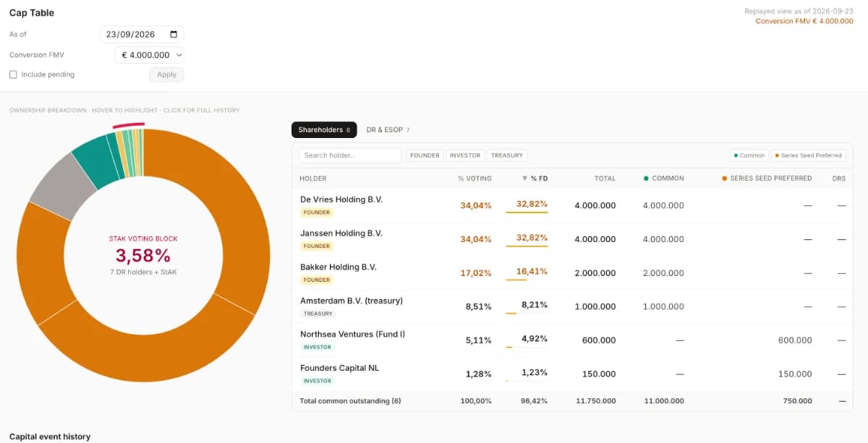The width and height of the screenshot is (868, 443).
Task: Click the 17,02% voting value for Bakker
Action: pos(476,273)
